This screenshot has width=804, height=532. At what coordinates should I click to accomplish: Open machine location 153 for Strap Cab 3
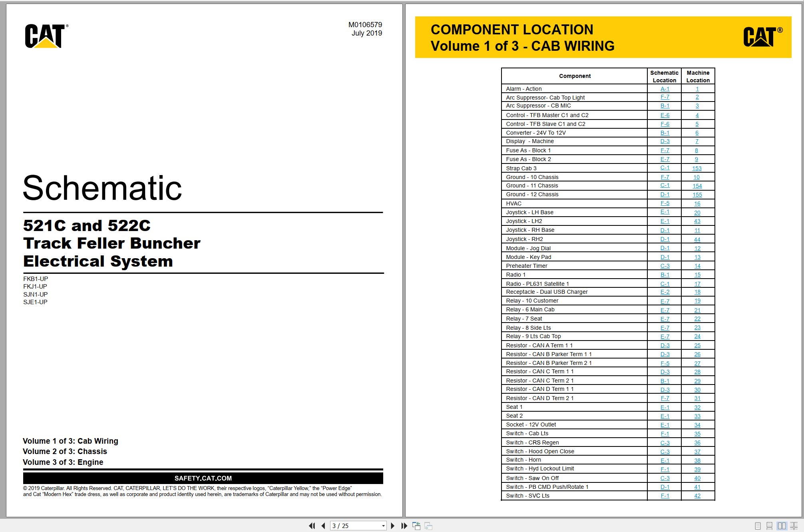click(x=697, y=168)
